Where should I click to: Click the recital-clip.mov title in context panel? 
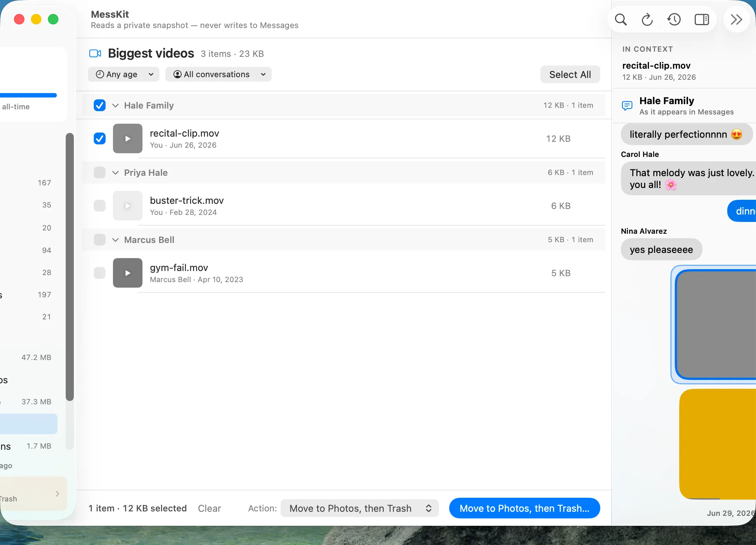tap(656, 65)
